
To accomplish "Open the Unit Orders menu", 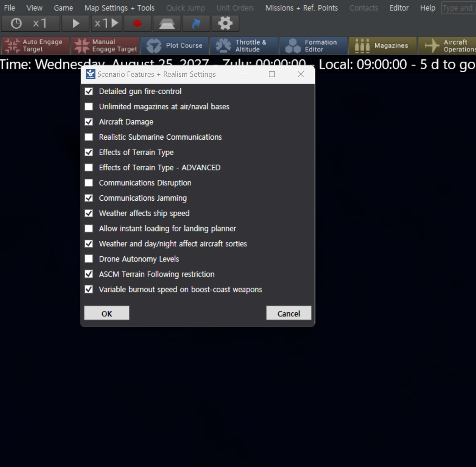I will pyautogui.click(x=235, y=8).
